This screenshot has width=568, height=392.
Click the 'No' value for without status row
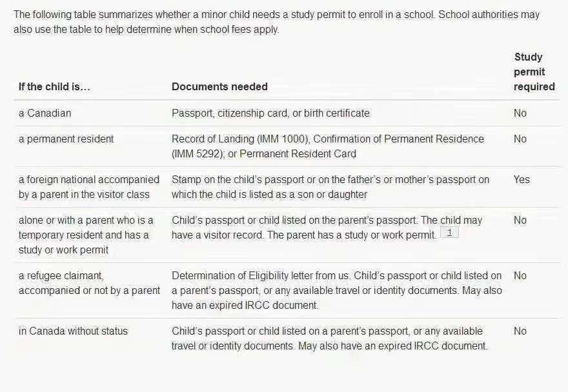pyautogui.click(x=520, y=331)
